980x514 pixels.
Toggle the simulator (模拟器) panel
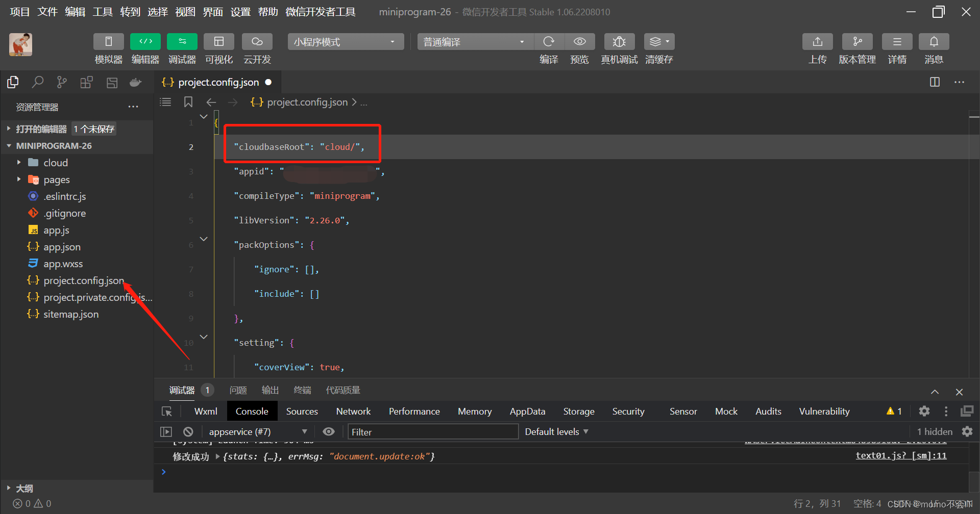(108, 42)
